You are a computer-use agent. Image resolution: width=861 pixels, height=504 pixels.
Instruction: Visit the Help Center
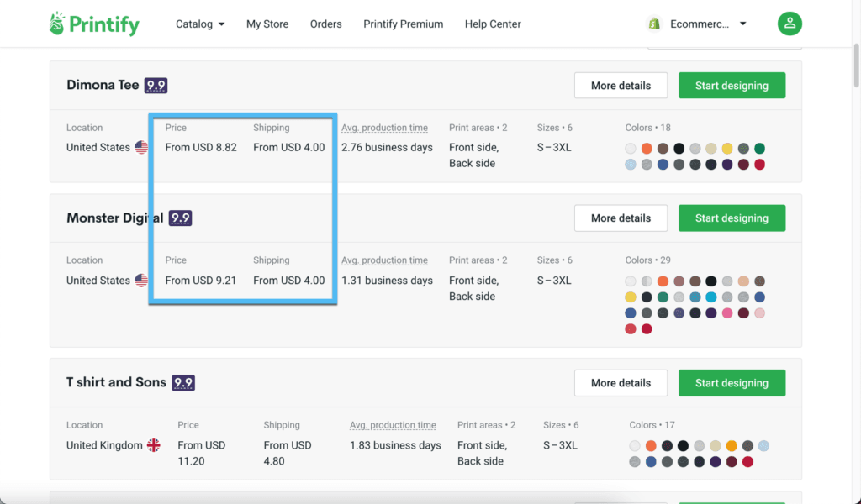click(493, 24)
